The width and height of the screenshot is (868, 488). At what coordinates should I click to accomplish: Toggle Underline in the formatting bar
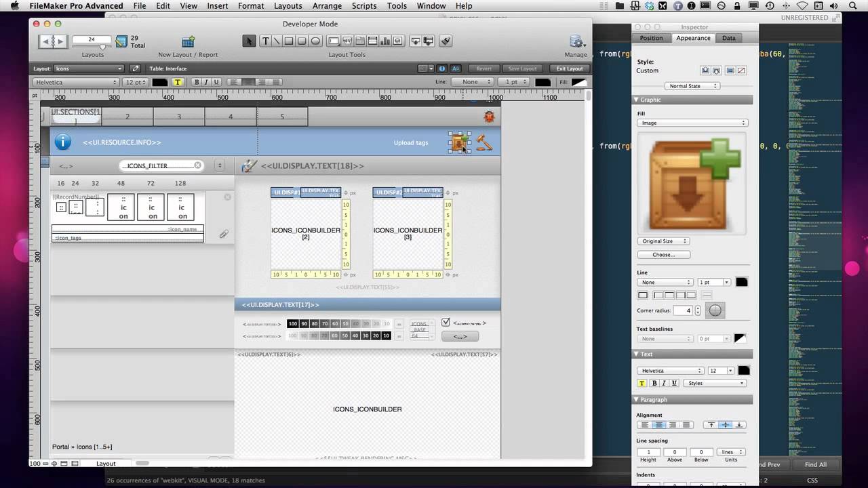click(x=217, y=82)
